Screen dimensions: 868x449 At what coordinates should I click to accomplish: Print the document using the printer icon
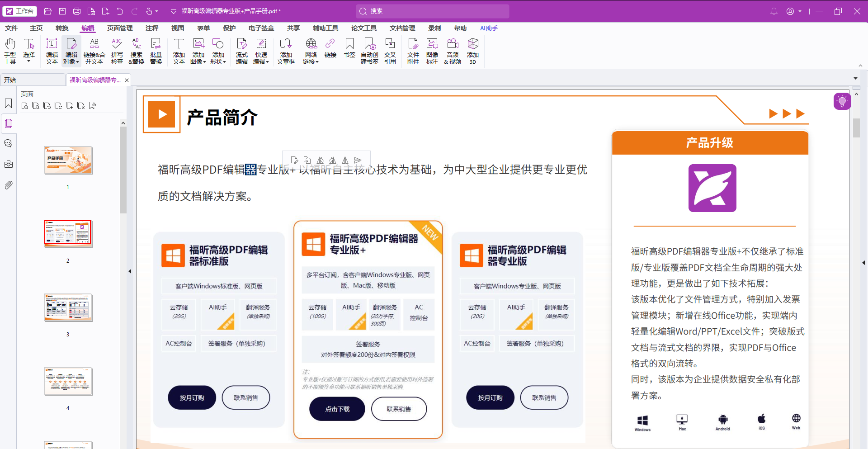77,11
